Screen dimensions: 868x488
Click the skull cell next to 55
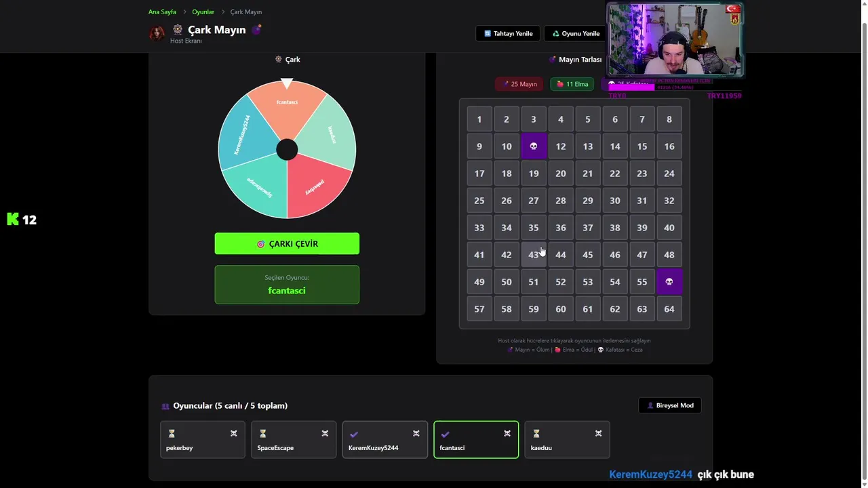669,282
